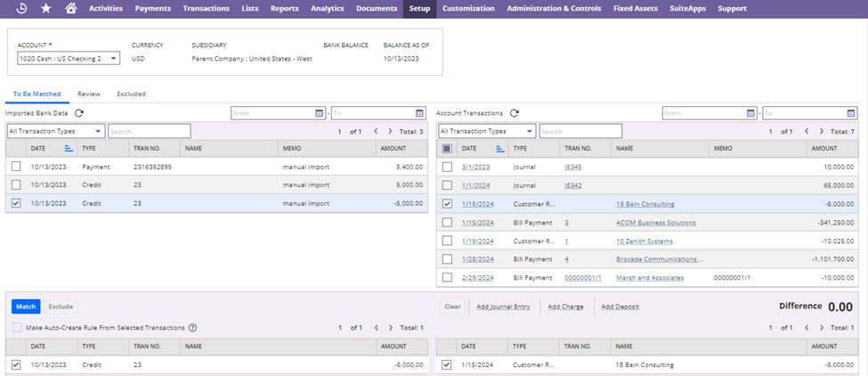868x376 pixels.
Task: Focus the Imported Bank Data search field
Action: tap(150, 131)
